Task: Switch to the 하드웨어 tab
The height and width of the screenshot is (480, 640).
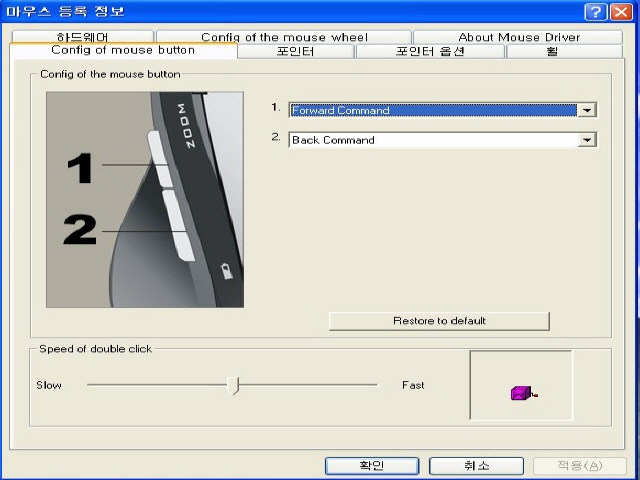Action: [82, 37]
